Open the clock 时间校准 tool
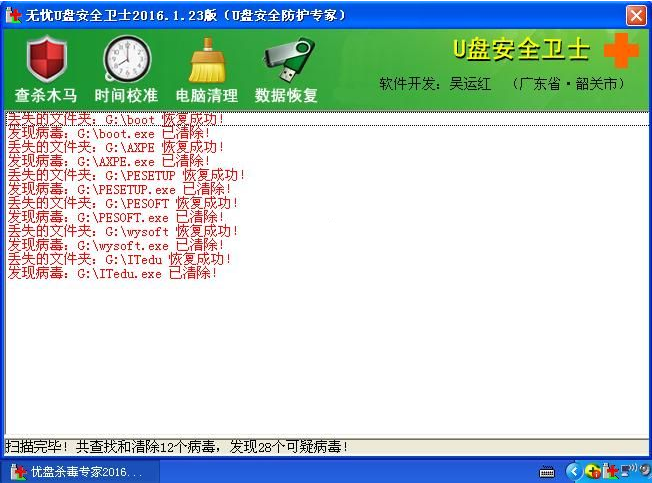The width and height of the screenshot is (652, 483). [127, 60]
